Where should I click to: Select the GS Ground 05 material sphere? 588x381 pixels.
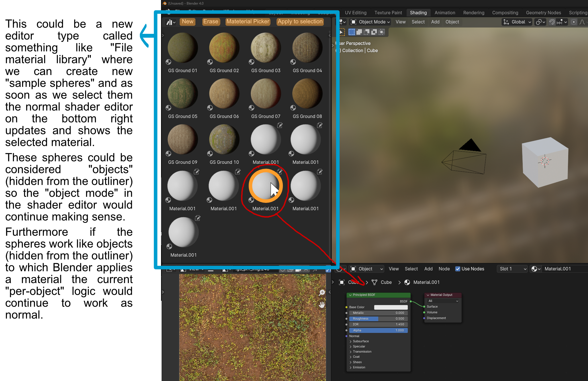click(183, 94)
